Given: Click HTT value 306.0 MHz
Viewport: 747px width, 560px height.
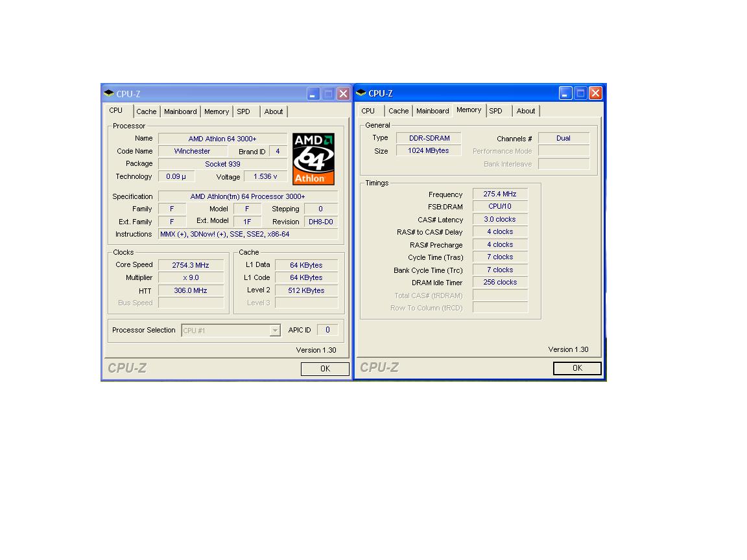Looking at the screenshot, I should pyautogui.click(x=191, y=290).
